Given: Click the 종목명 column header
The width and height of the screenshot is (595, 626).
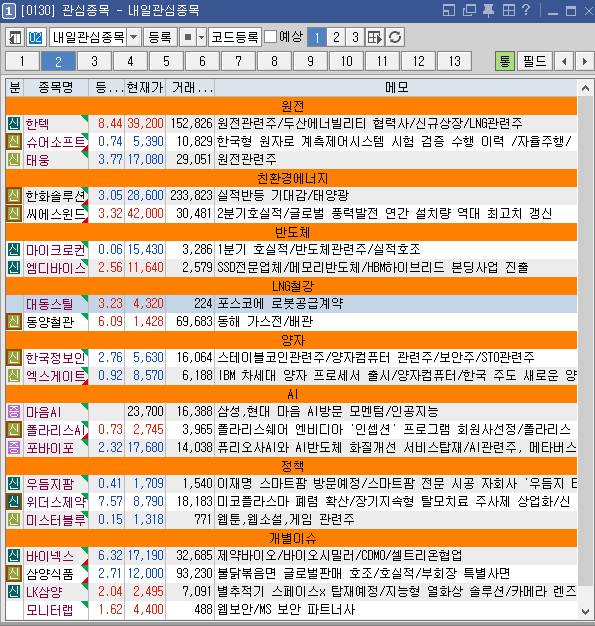Looking at the screenshot, I should [56, 87].
